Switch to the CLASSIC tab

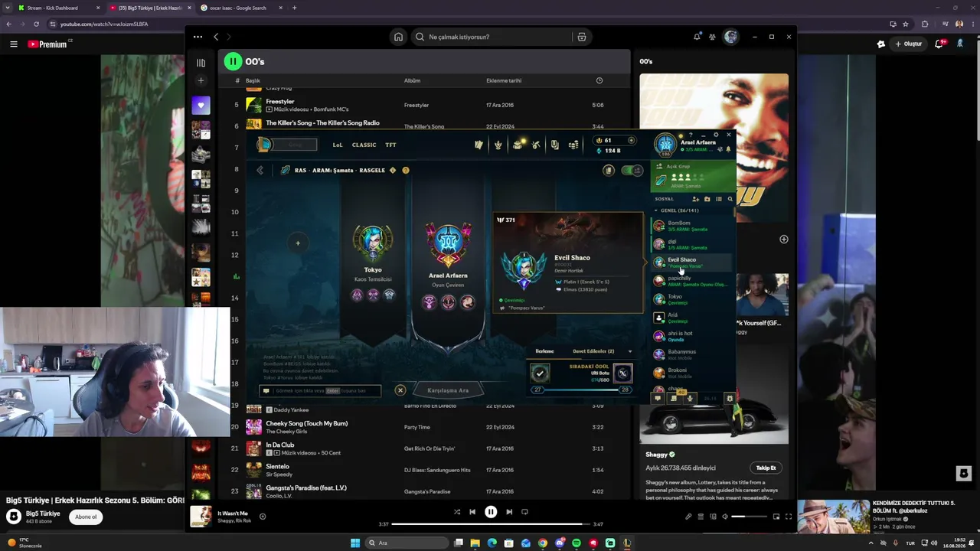364,145
